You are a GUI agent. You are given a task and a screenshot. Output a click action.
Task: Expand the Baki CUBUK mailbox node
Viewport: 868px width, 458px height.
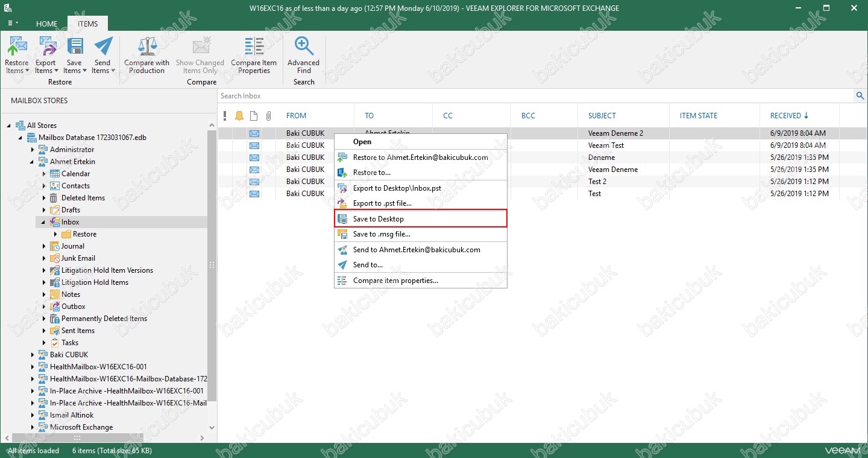(x=33, y=355)
